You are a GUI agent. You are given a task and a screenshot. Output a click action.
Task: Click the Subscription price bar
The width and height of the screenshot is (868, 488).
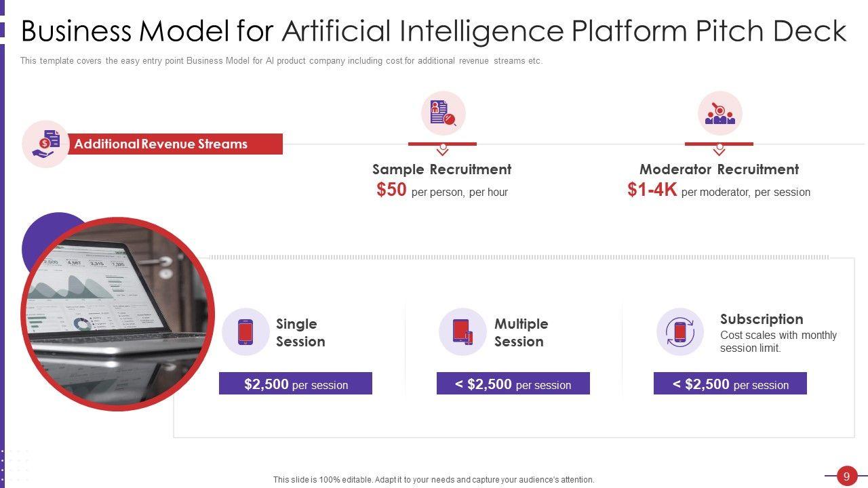[x=730, y=384]
